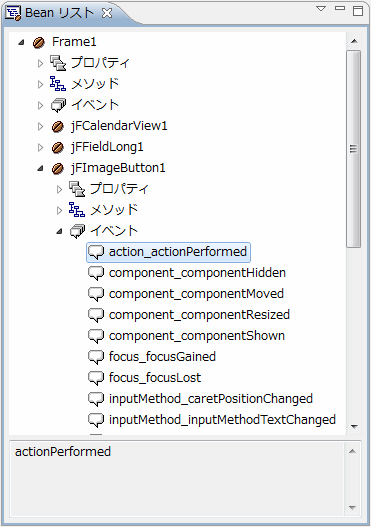
Task: Collapse the jFImageButton1 events node
Action: 59,231
